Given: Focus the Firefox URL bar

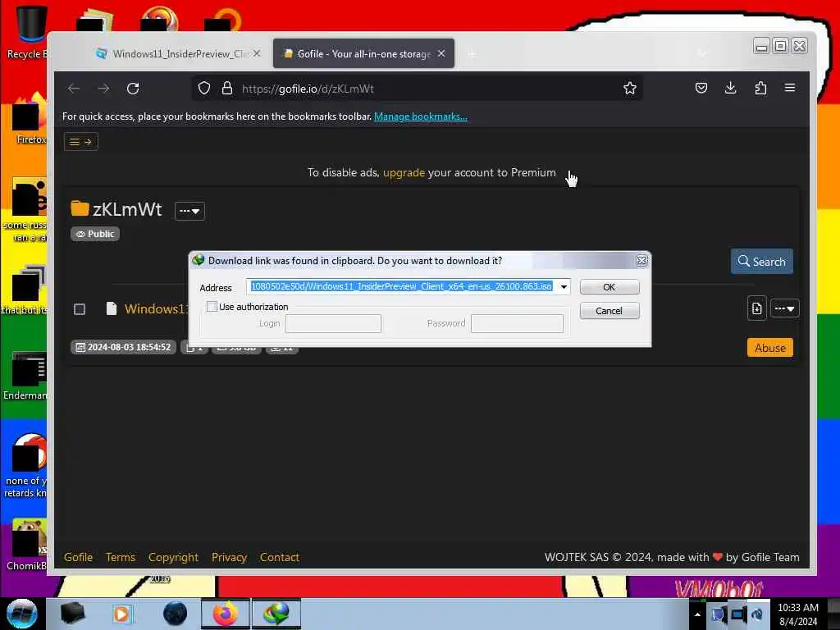Looking at the screenshot, I should point(418,89).
